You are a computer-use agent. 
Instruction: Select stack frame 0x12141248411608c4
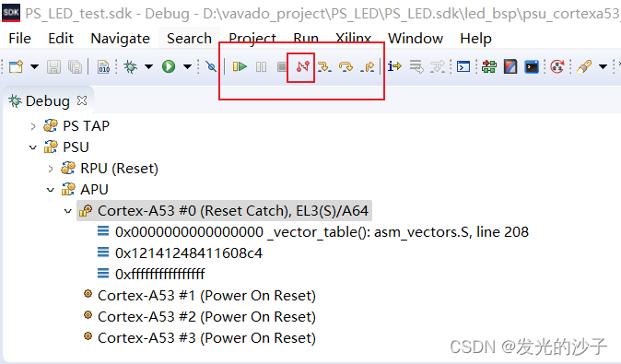tap(180, 252)
